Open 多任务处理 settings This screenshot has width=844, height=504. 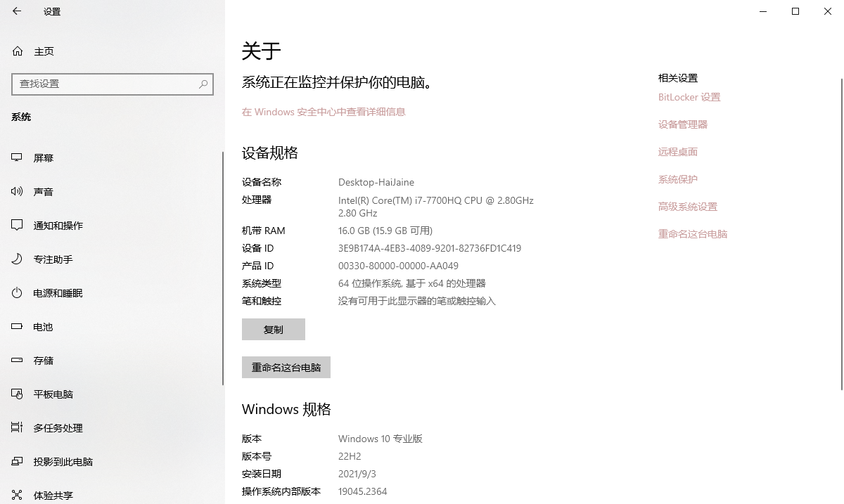113,428
